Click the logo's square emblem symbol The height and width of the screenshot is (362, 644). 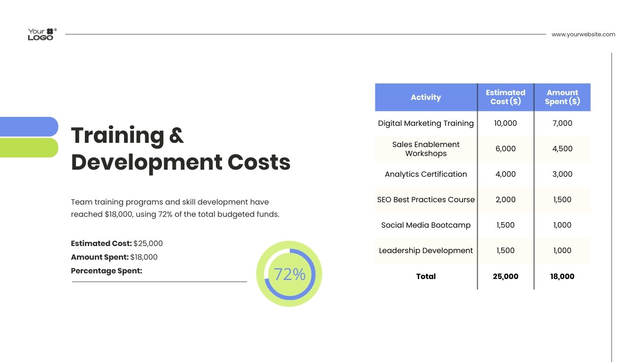tap(50, 30)
